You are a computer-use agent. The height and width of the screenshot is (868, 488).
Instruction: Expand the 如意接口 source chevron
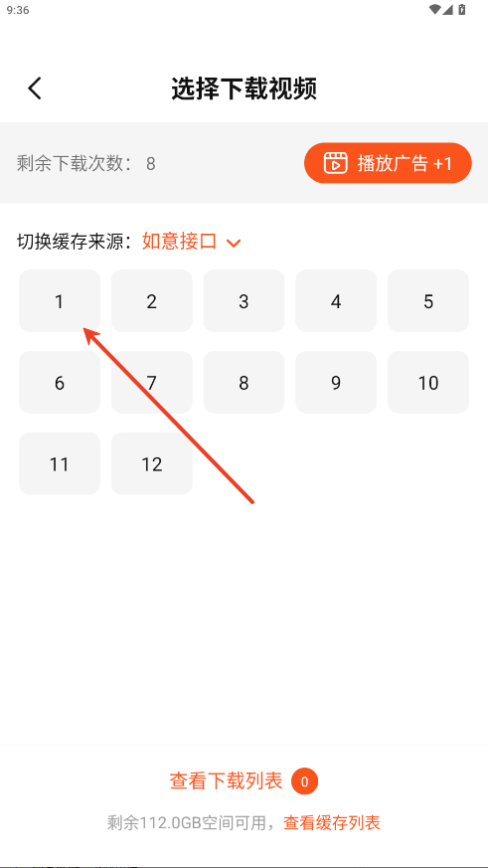click(234, 243)
